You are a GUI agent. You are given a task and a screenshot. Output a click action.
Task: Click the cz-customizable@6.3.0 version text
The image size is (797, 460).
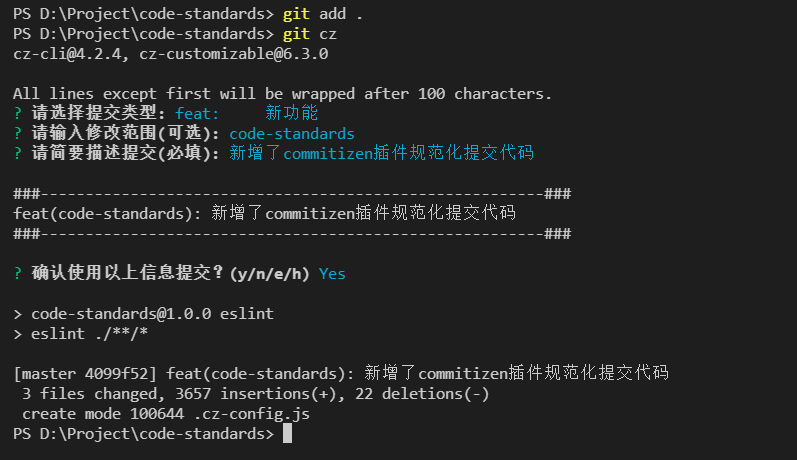tap(234, 54)
